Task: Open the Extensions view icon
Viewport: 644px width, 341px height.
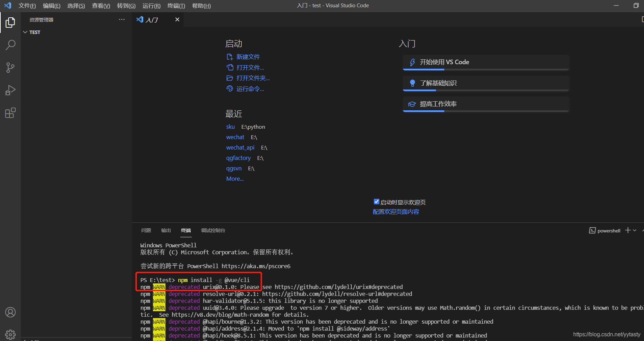Action: [x=10, y=113]
